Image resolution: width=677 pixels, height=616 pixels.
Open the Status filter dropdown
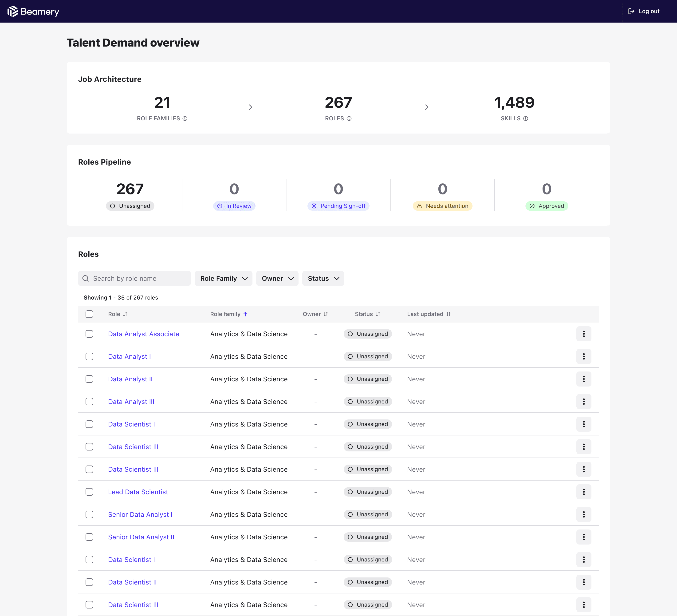click(x=323, y=278)
